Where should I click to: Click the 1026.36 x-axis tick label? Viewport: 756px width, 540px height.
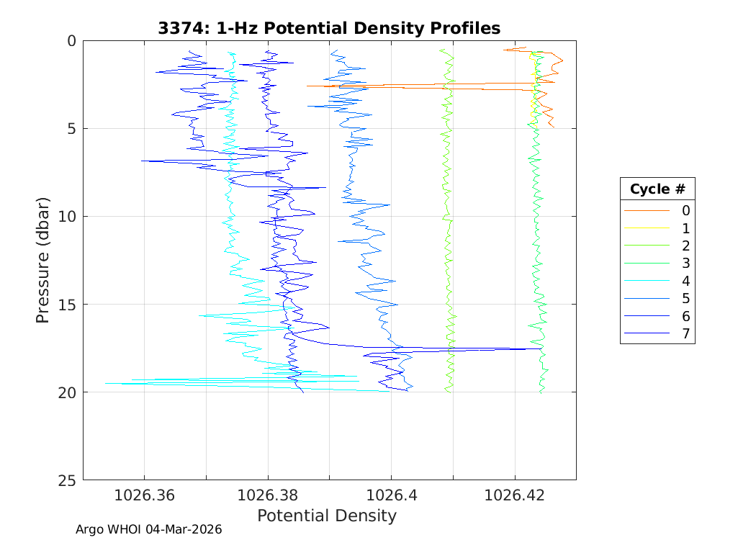tap(144, 496)
